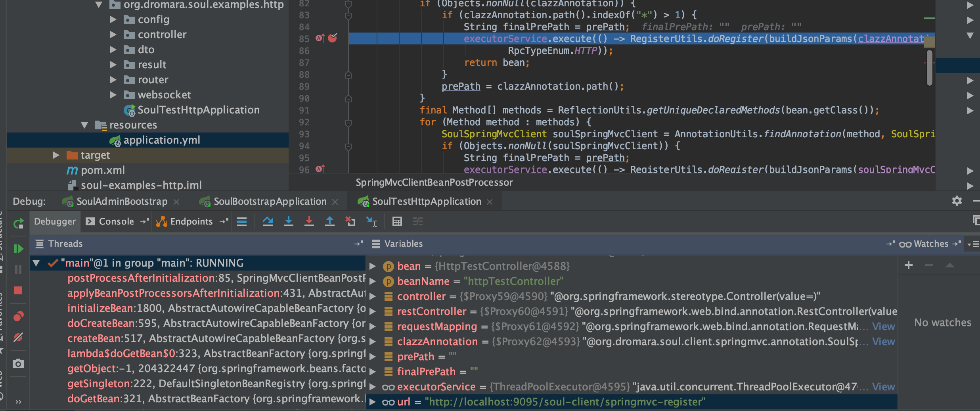Viewport: 980px width, 411px height.
Task: Expand the router folder
Action: 113,80
